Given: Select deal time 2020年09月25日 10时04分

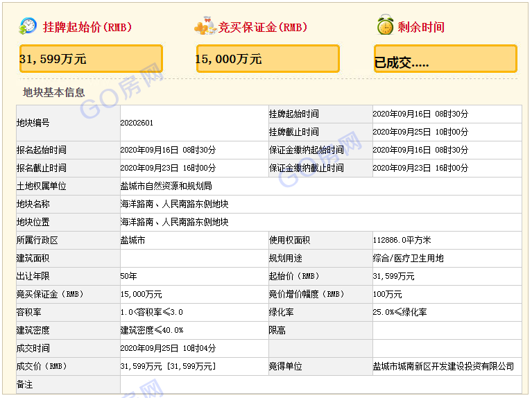Looking at the screenshot, I should (168, 348).
